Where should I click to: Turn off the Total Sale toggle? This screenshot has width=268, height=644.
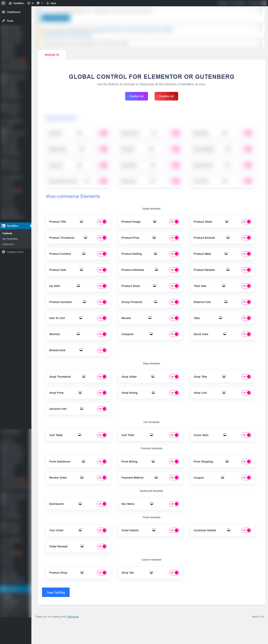[x=246, y=286]
